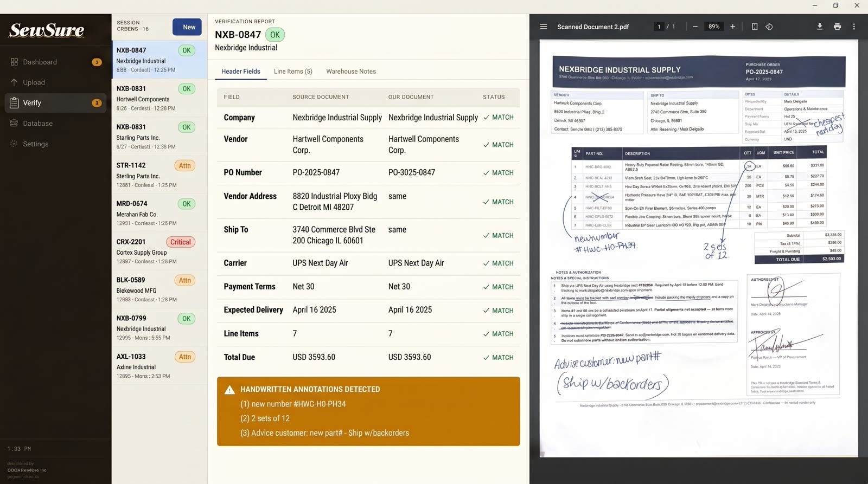Open the AXL-1033 Axline Industrial session
This screenshot has height=484, width=868.
(159, 366)
